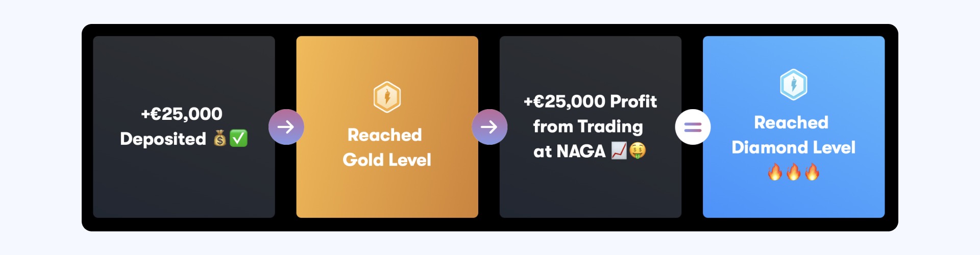Click the first purple right-arrow circle
The width and height of the screenshot is (980, 255).
[286, 127]
